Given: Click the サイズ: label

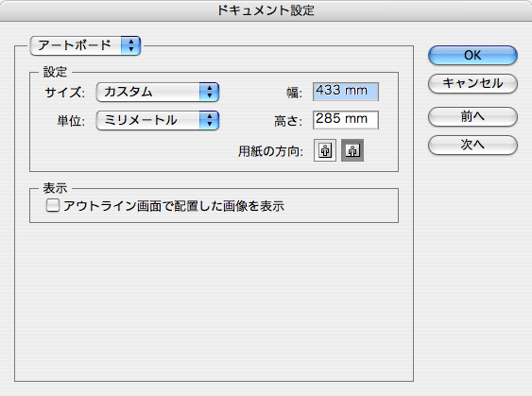Looking at the screenshot, I should pos(65,93).
